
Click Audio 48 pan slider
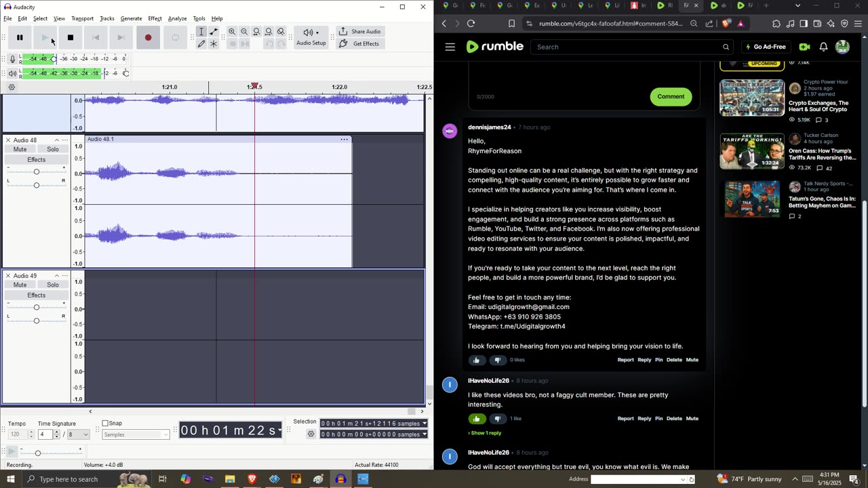(x=37, y=185)
